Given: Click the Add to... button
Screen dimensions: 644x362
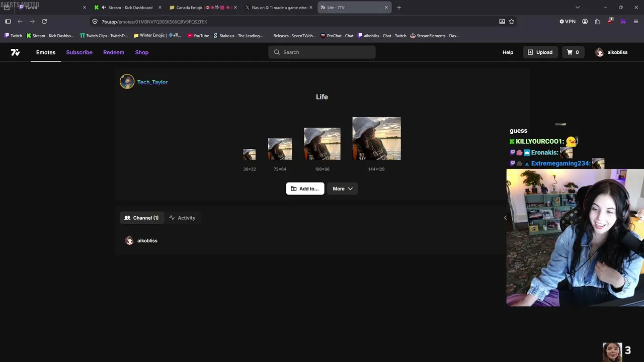Looking at the screenshot, I should (305, 189).
